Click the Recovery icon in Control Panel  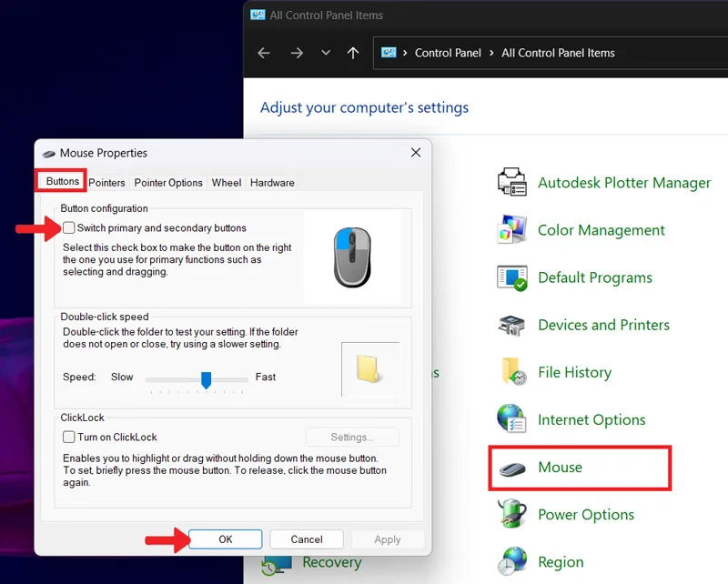277,566
